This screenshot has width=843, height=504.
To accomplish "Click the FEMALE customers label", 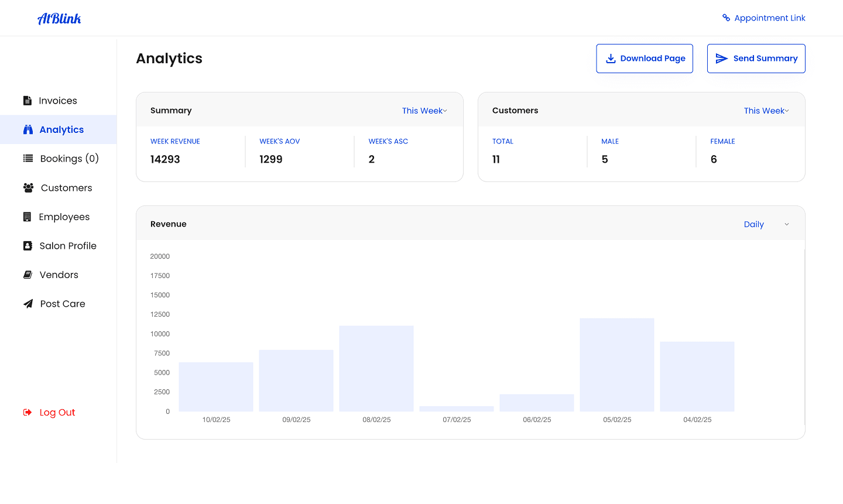I will [x=722, y=142].
